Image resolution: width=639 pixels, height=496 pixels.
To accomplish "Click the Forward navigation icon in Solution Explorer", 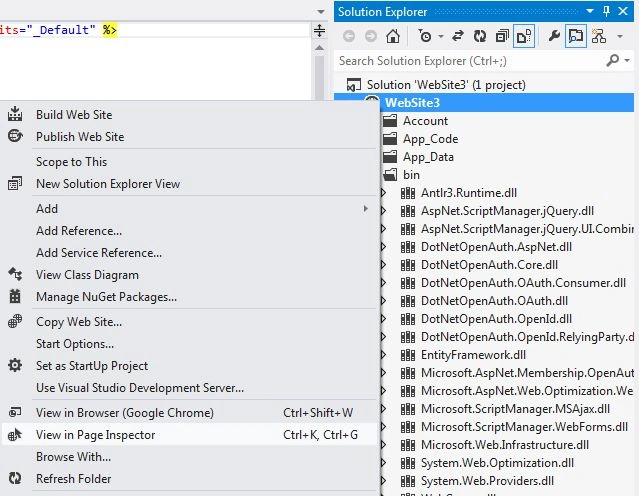I will click(370, 37).
